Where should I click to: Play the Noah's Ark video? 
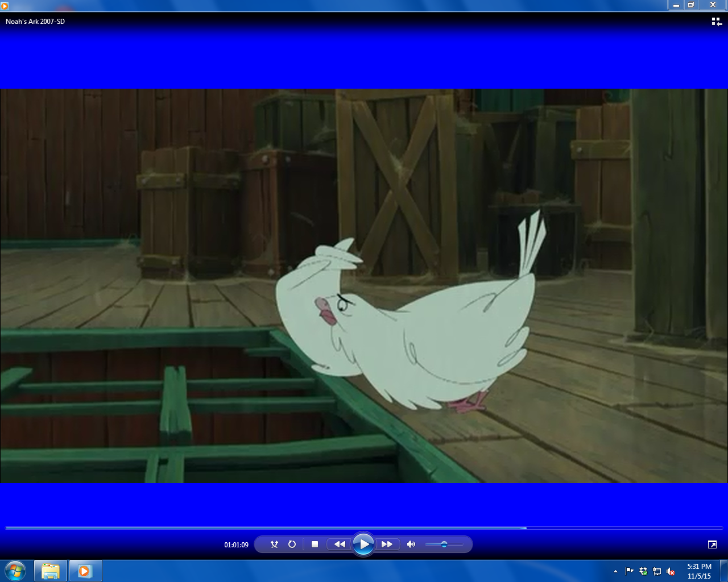point(363,544)
